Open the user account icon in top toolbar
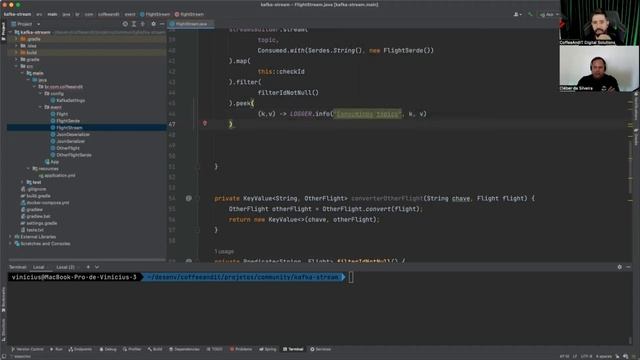 [x=517, y=14]
